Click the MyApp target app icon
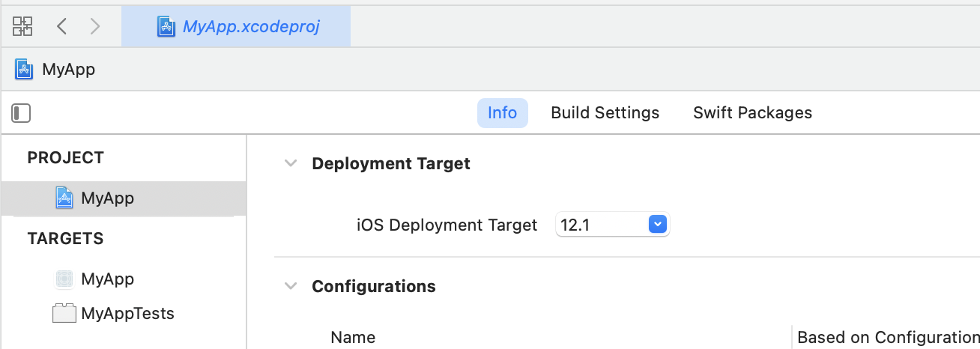Image resolution: width=980 pixels, height=349 pixels. [64, 279]
